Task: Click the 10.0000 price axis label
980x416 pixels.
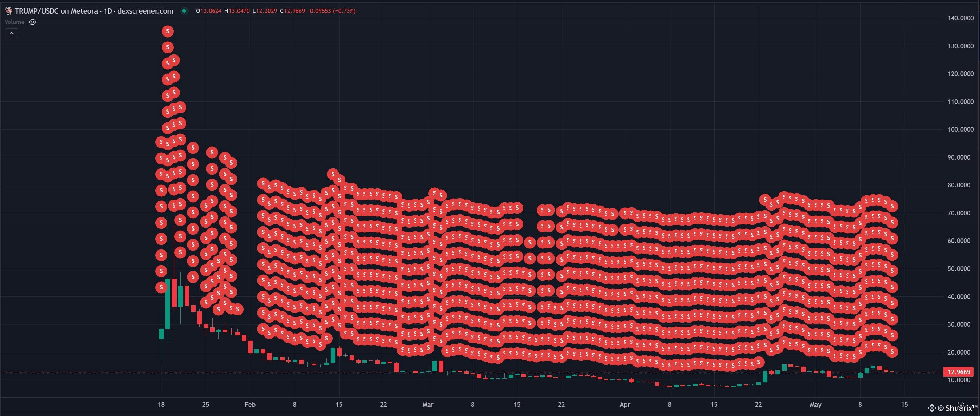Action: click(959, 380)
